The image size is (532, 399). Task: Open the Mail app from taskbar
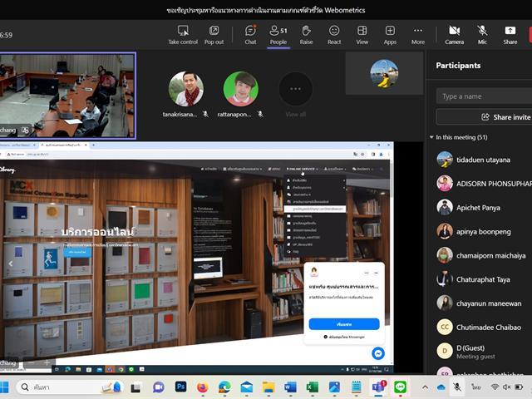coord(246,387)
